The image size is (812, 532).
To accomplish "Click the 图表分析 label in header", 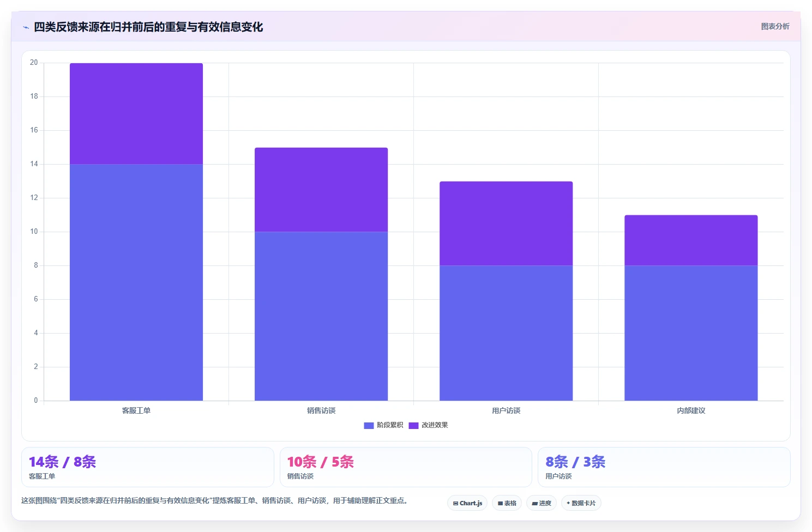I will (775, 26).
